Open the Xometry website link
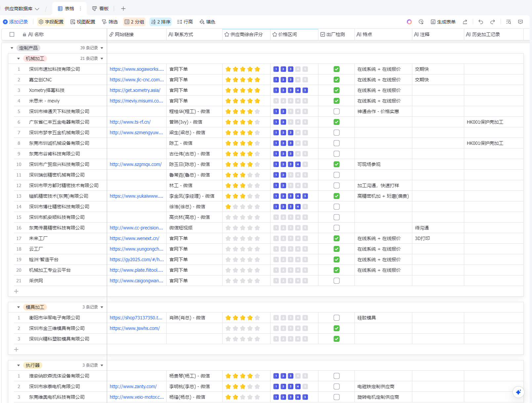The height and width of the screenshot is (403, 532). click(135, 90)
